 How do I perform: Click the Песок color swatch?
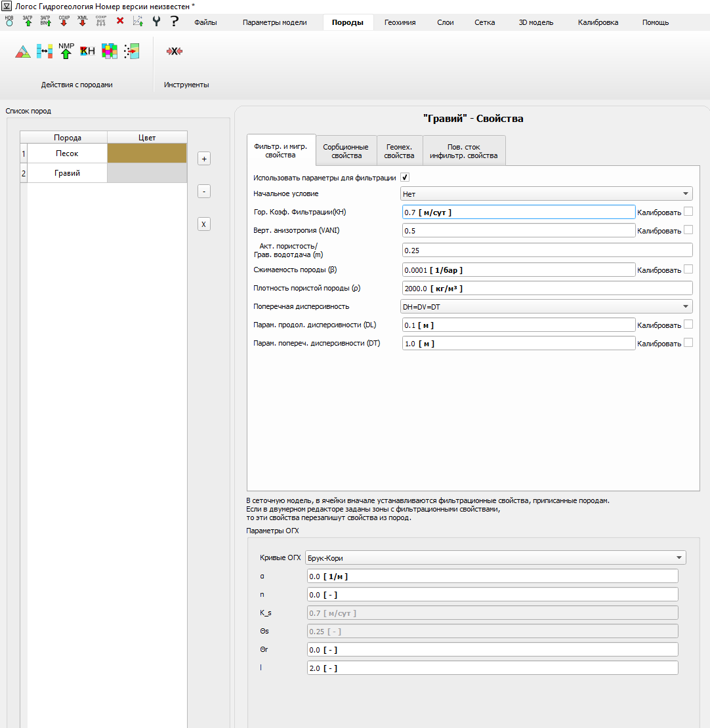click(x=147, y=153)
